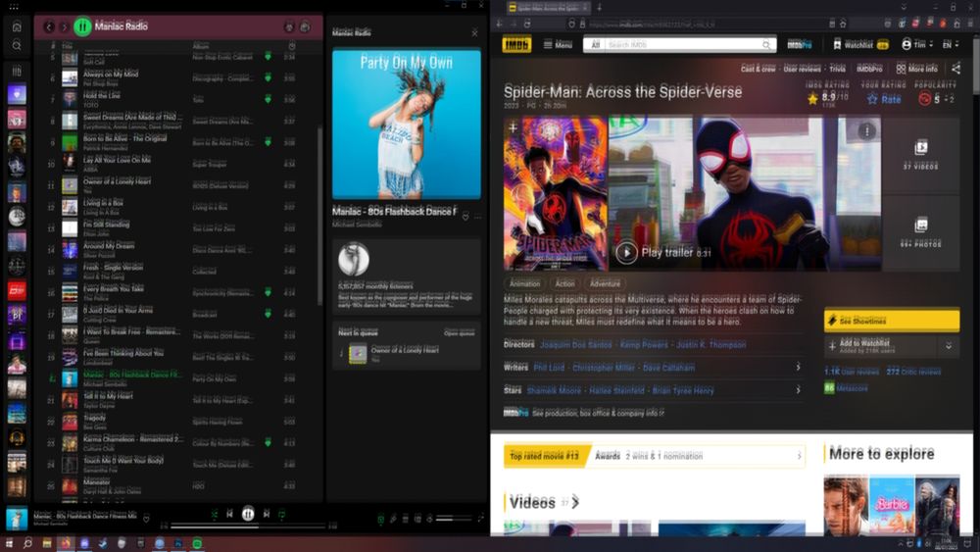
Task: Close the Spotify now playing side panel
Action: 474,32
